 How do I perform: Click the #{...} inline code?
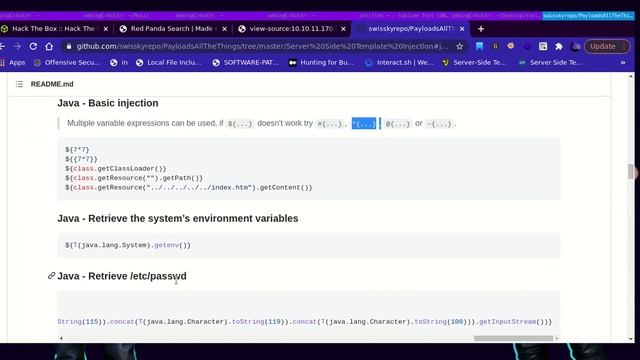tap(329, 124)
